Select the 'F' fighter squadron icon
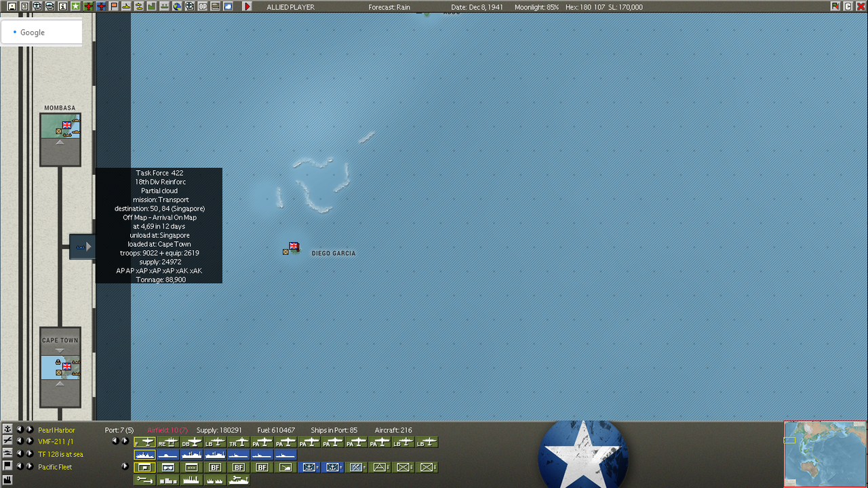 pyautogui.click(x=144, y=442)
